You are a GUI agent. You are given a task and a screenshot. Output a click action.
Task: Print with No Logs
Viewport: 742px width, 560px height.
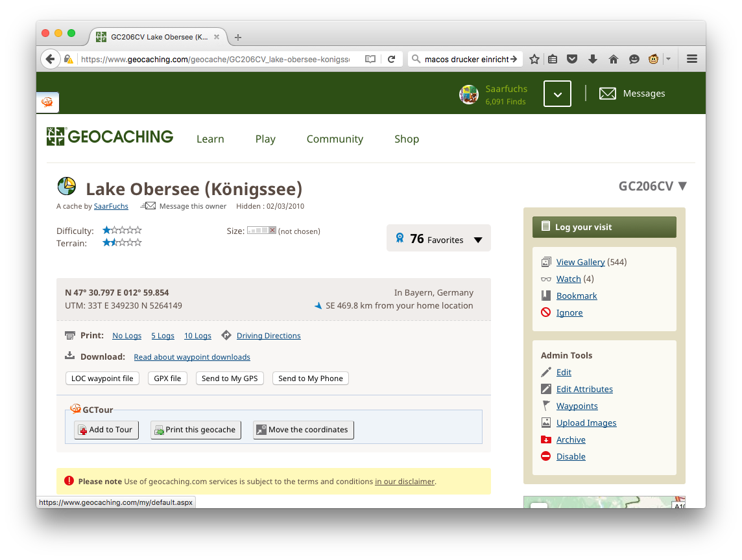coord(127,336)
